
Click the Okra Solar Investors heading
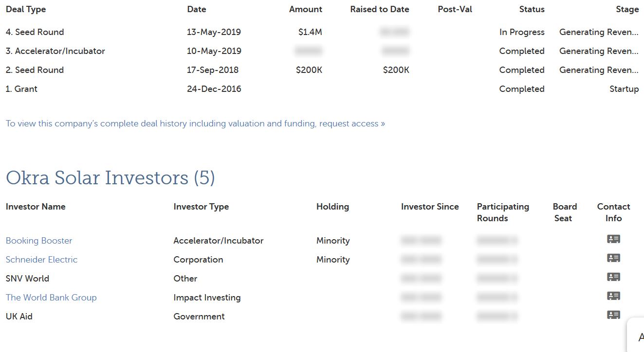(110, 178)
